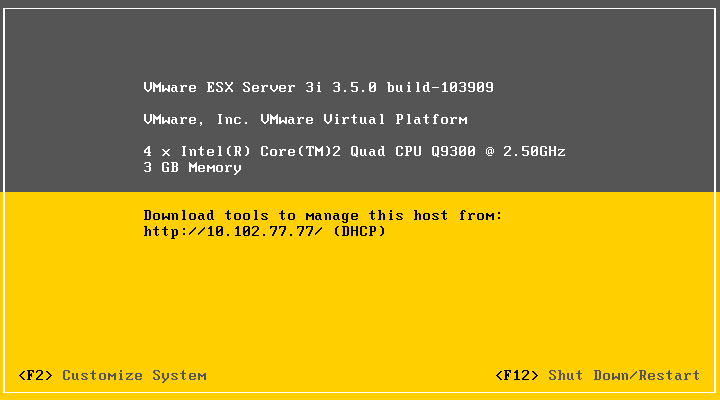
Task: Click the (DHCP) label after the address
Action: pyautogui.click(x=359, y=231)
